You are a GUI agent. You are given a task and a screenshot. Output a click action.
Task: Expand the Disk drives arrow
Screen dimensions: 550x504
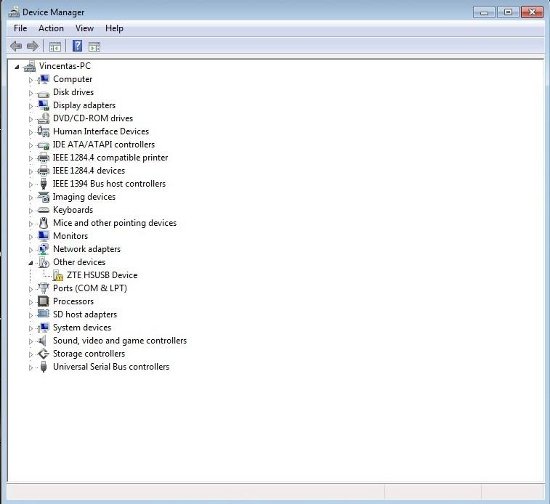(x=31, y=93)
